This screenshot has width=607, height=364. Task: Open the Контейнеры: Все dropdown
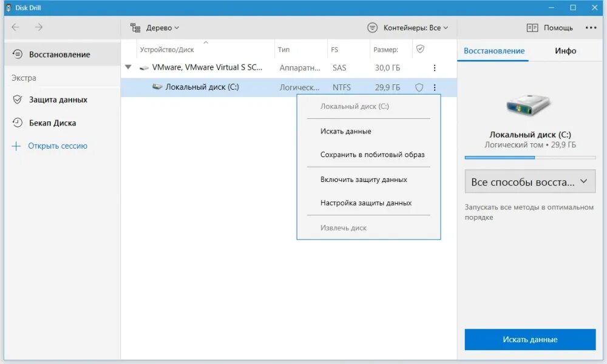415,28
